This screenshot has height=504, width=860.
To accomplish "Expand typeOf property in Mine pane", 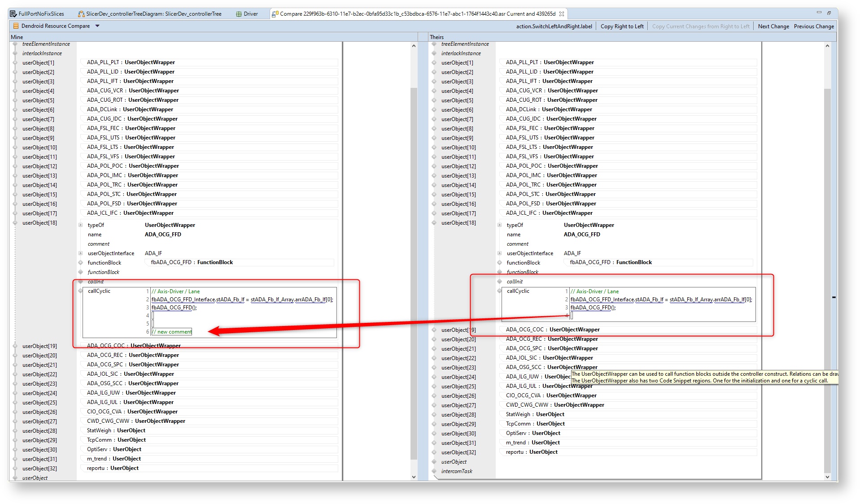I will coord(81,225).
